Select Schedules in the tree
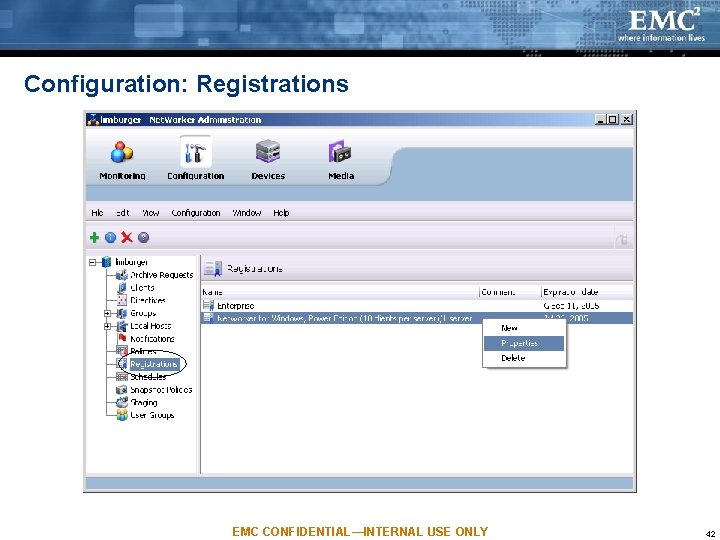 [x=148, y=377]
